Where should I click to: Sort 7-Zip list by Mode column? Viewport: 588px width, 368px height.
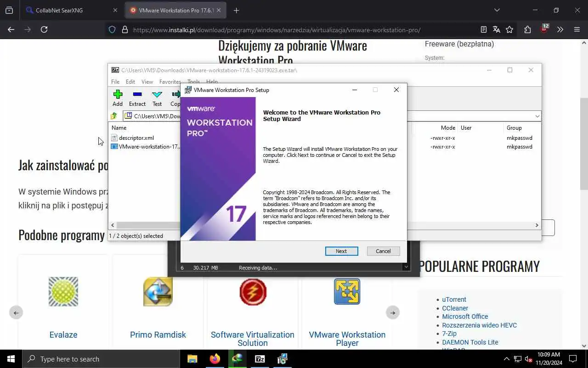coord(448,128)
